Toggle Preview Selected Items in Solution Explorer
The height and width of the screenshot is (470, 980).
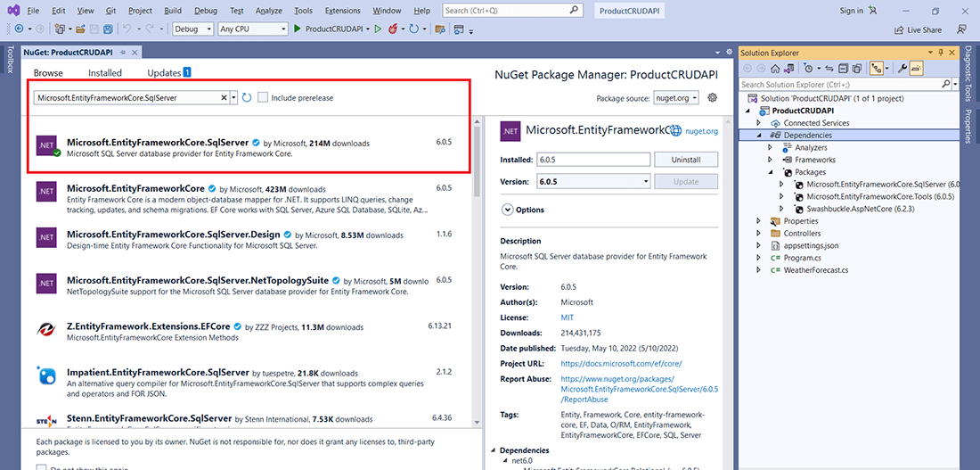click(x=916, y=68)
